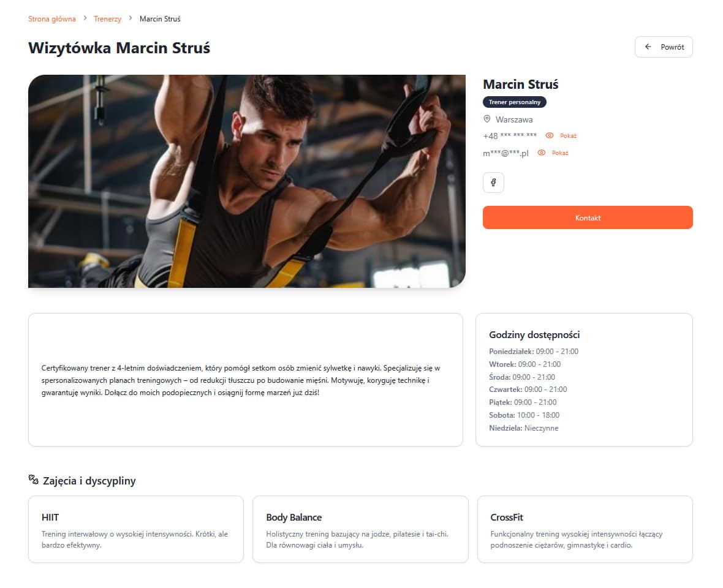Go to Strona główna breadcrumb
Image resolution: width=723 pixels, height=588 pixels.
click(51, 19)
